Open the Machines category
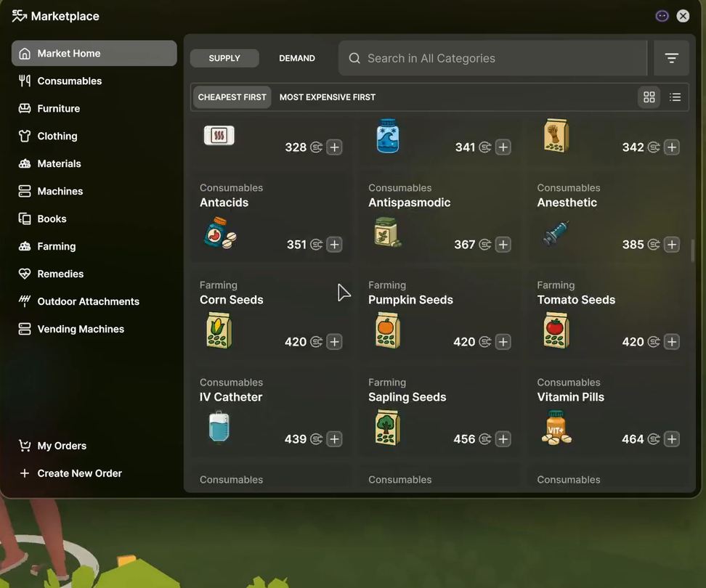 (x=94, y=191)
